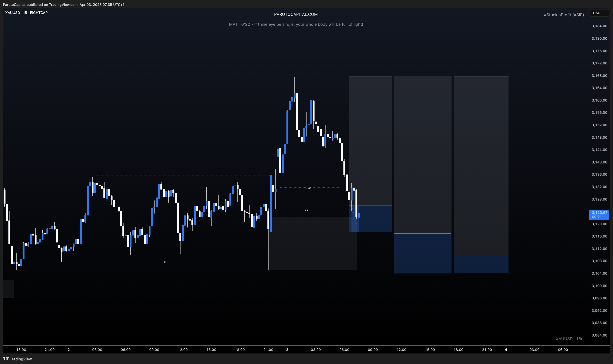Click the 3,140.00 price axis label
Screen dimensions: 613x364
[599, 162]
